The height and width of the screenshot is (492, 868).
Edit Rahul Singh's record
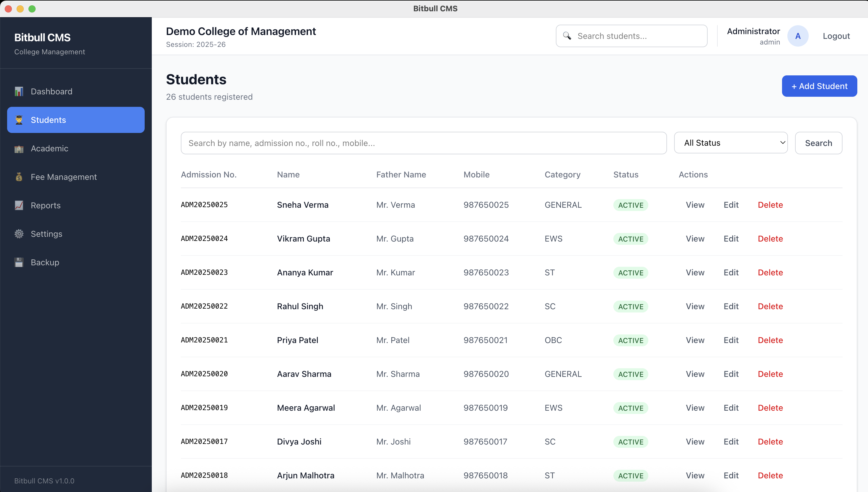coord(731,307)
